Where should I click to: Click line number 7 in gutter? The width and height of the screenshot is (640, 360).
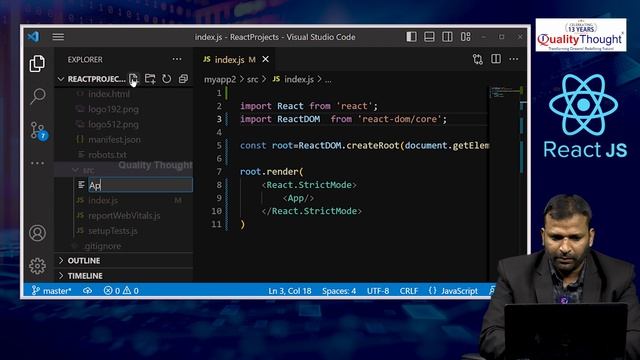click(219, 171)
